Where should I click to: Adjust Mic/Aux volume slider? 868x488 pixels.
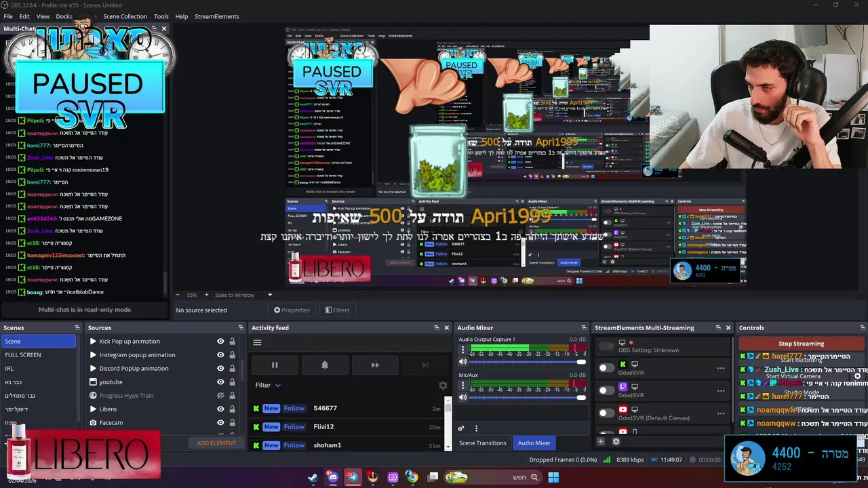point(526,397)
